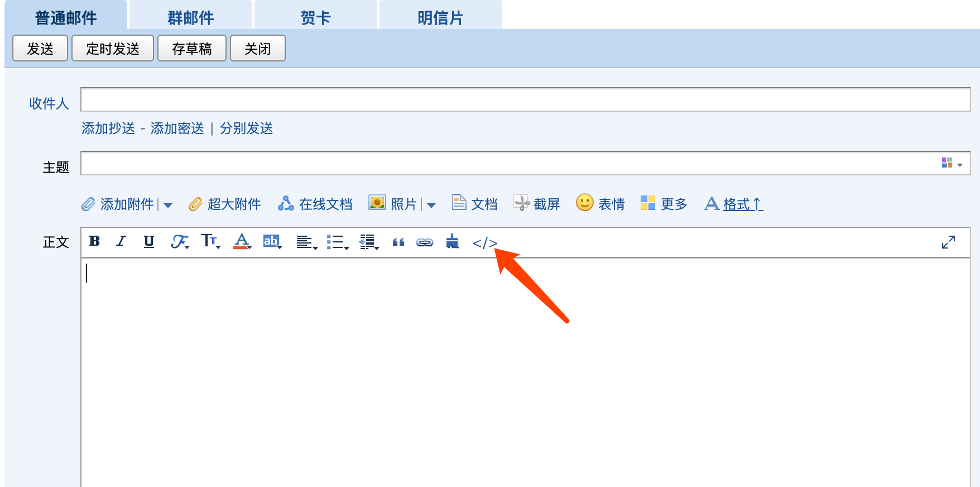Insert a document via 文档
The image size is (980, 487).
pyautogui.click(x=475, y=204)
